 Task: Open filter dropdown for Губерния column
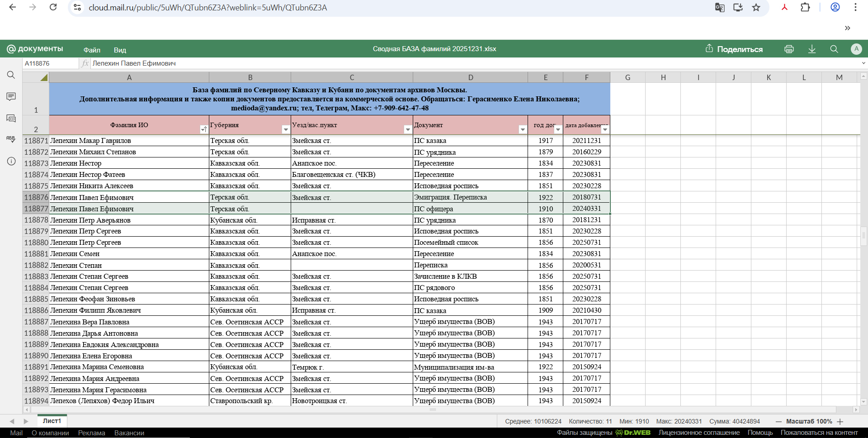coord(285,129)
